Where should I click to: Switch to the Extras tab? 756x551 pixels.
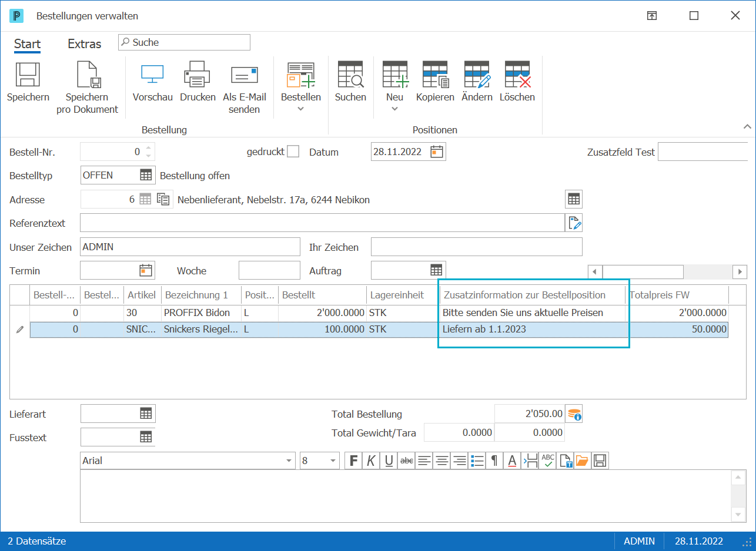tap(84, 44)
